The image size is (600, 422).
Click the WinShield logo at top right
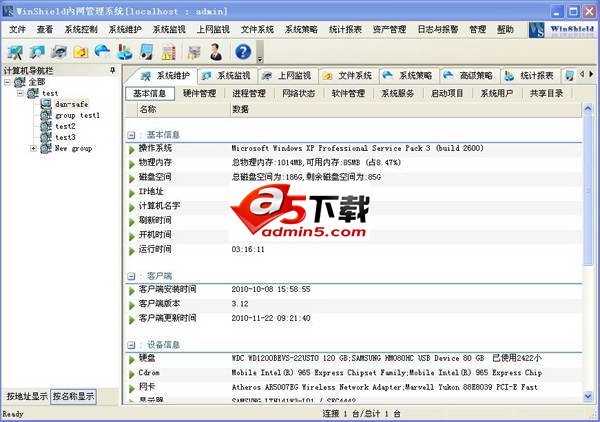[x=562, y=29]
